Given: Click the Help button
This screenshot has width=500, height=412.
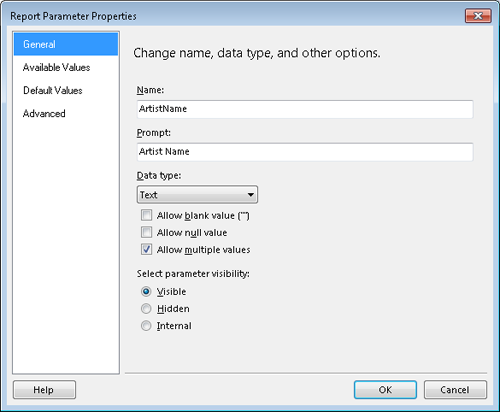Looking at the screenshot, I should pos(44,390).
